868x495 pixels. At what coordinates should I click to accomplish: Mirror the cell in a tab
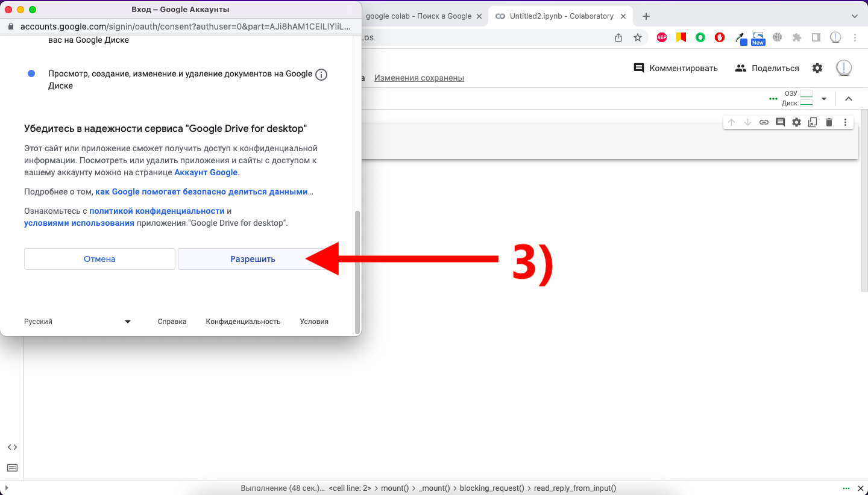pos(813,122)
